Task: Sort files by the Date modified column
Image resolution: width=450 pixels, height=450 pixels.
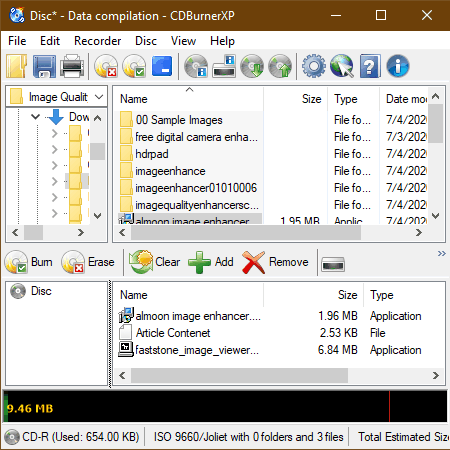Action: tap(403, 99)
